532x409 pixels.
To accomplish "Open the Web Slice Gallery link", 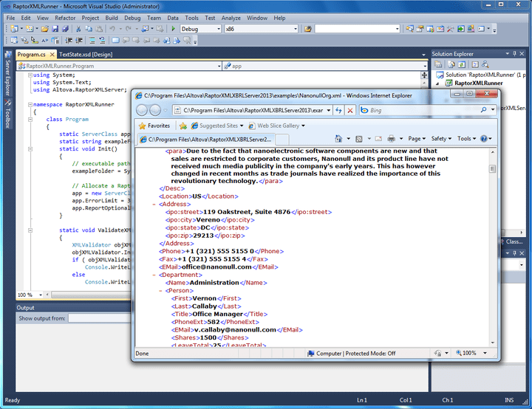I will tap(276, 126).
